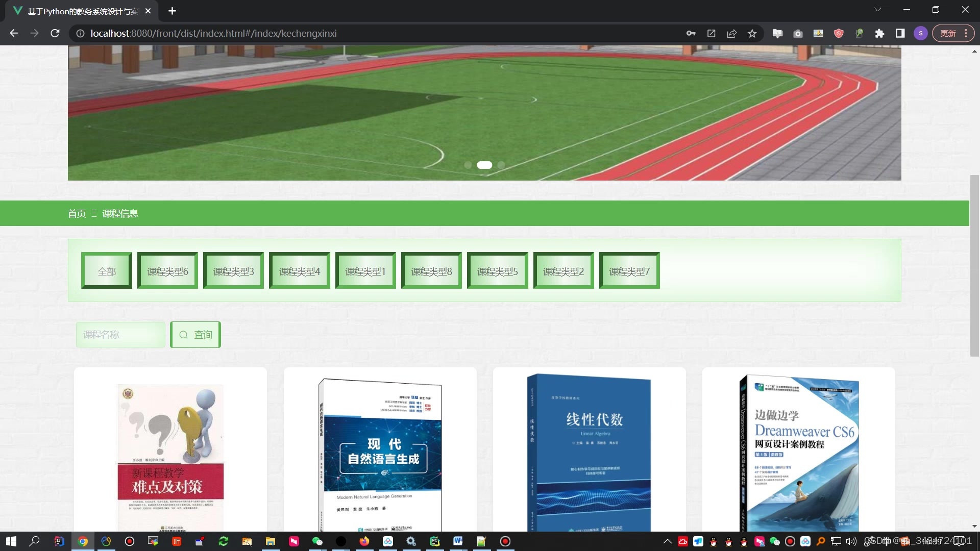Expand the tab search chevron
The width and height of the screenshot is (980, 551).
[877, 10]
